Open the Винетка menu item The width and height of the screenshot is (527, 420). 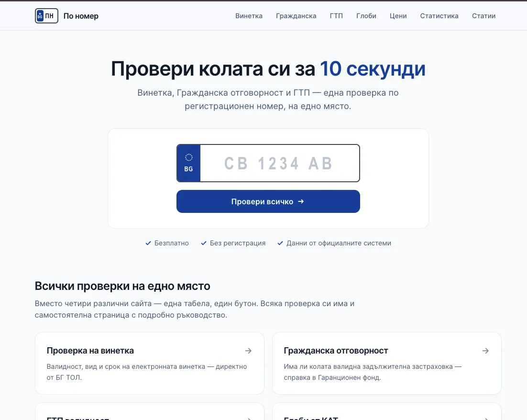(x=249, y=16)
